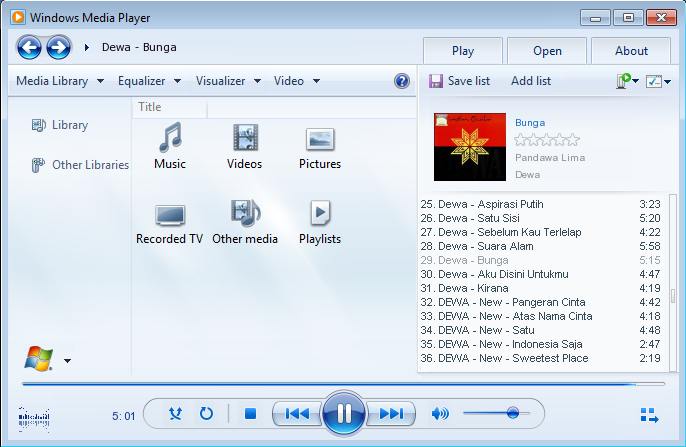This screenshot has width=686, height=447.
Task: Open the Other media category
Action: pos(245,222)
